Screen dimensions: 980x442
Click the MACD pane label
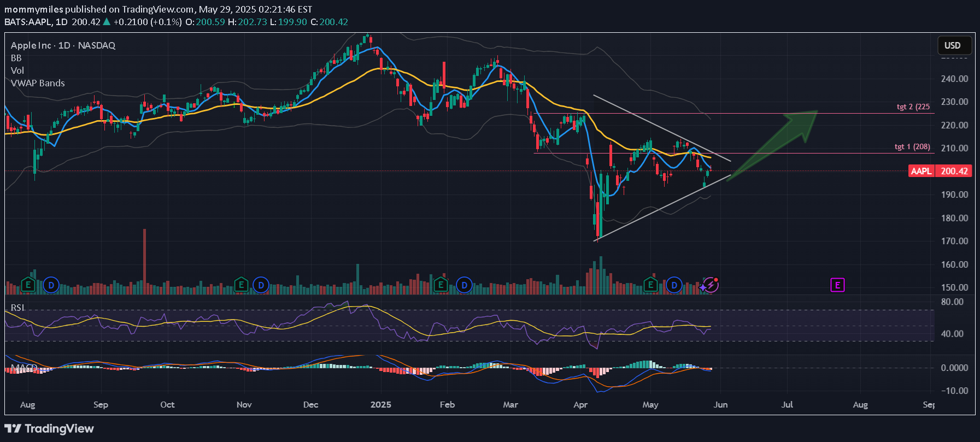(x=24, y=368)
